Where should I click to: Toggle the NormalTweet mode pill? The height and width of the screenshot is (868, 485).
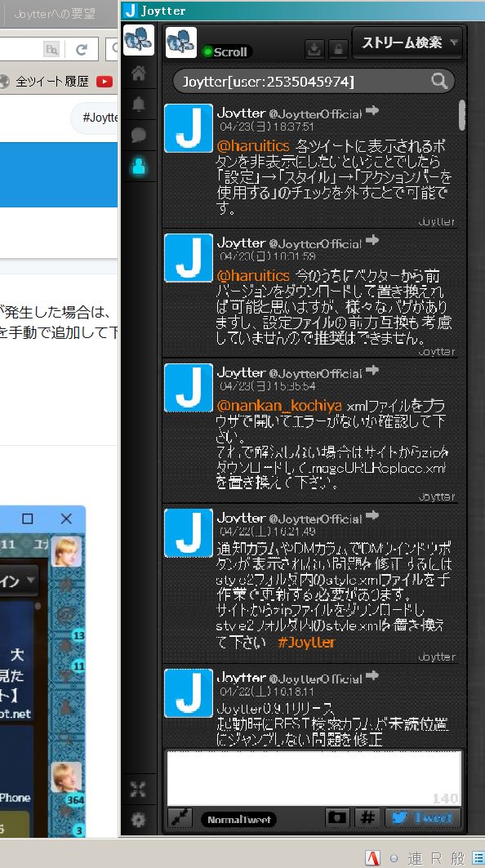238,819
